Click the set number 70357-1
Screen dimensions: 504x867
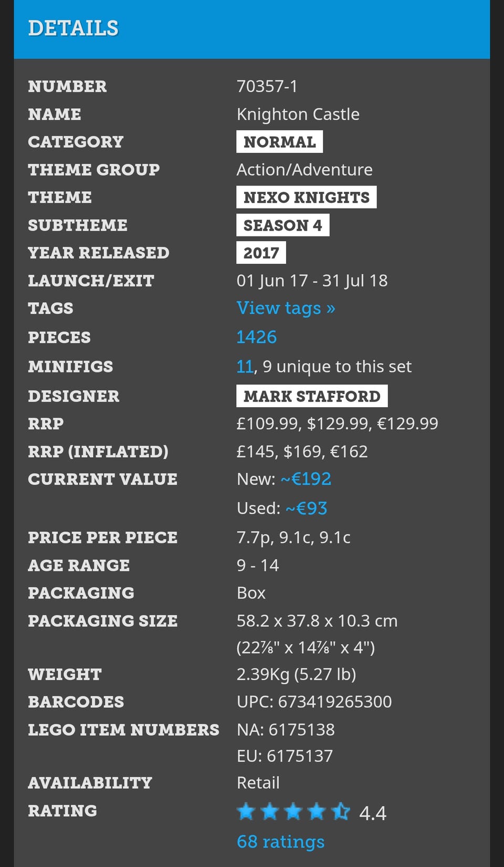click(x=267, y=86)
